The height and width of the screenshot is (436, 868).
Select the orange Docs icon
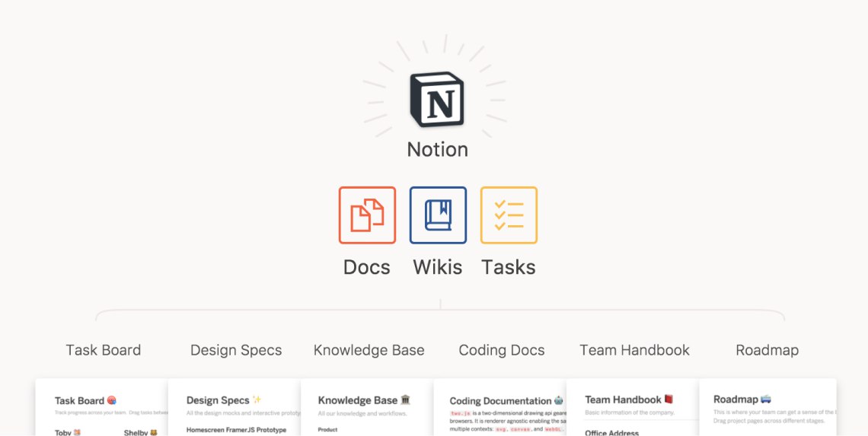click(367, 215)
